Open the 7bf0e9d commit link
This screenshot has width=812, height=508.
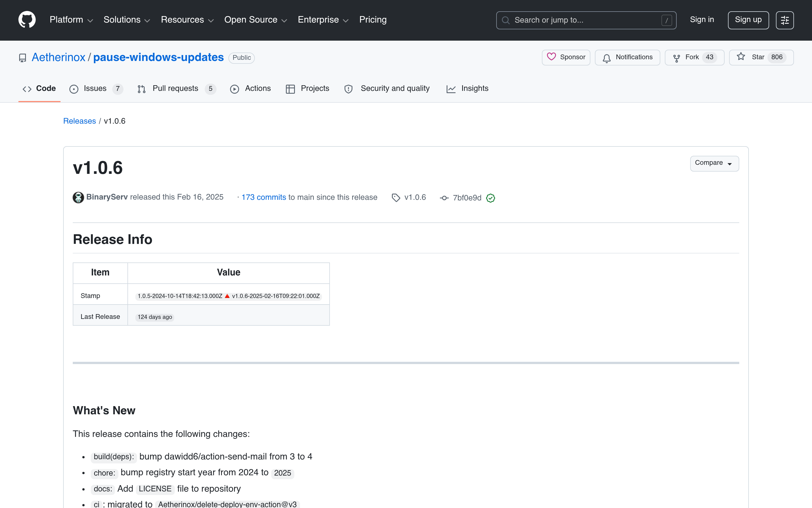coord(467,198)
